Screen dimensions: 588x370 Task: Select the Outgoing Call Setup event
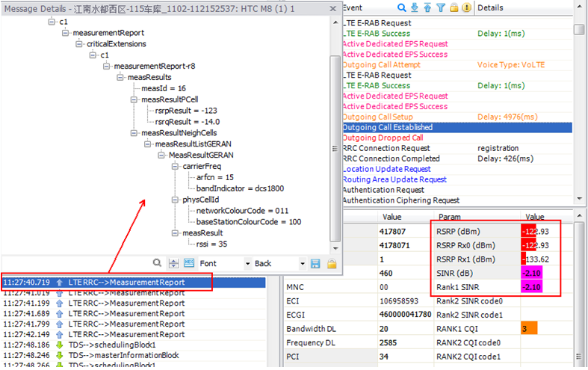click(x=457, y=117)
